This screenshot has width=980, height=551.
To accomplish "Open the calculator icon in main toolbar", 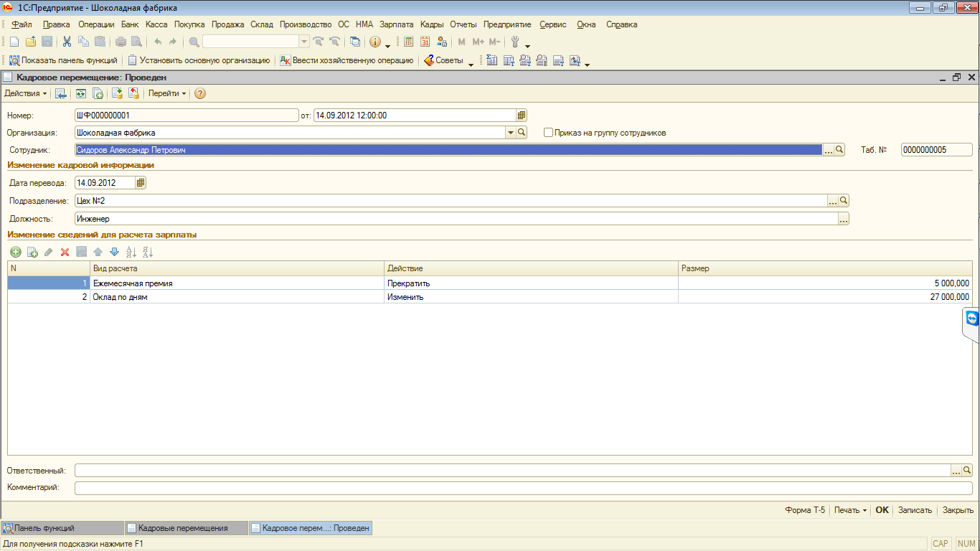I will click(408, 42).
